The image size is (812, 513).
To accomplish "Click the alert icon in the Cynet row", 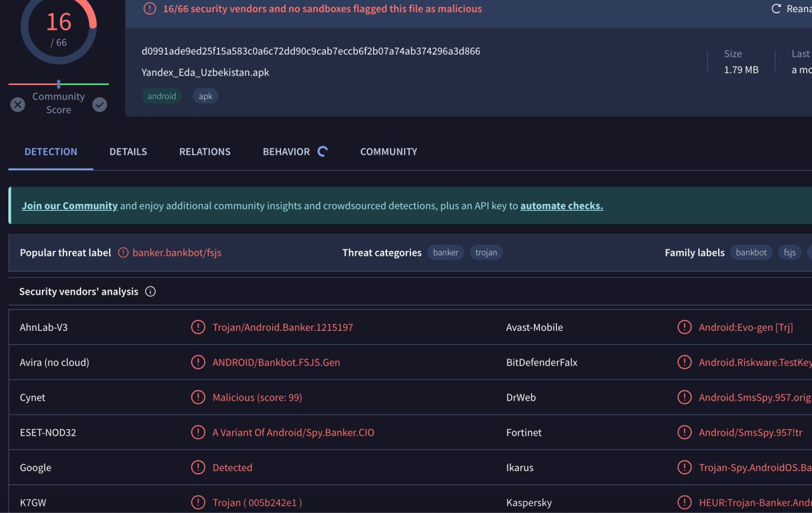I will click(198, 397).
